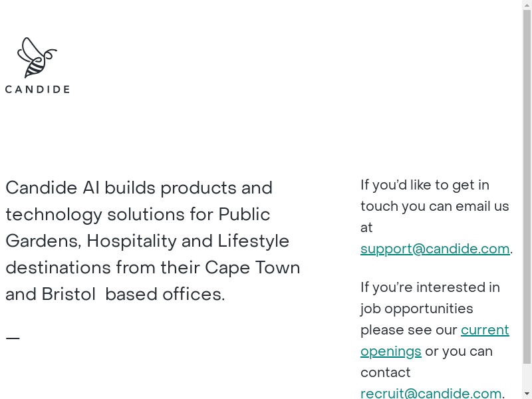Click the vertical scrollbar thumb
This screenshot has height=399, width=532.
[x=527, y=186]
